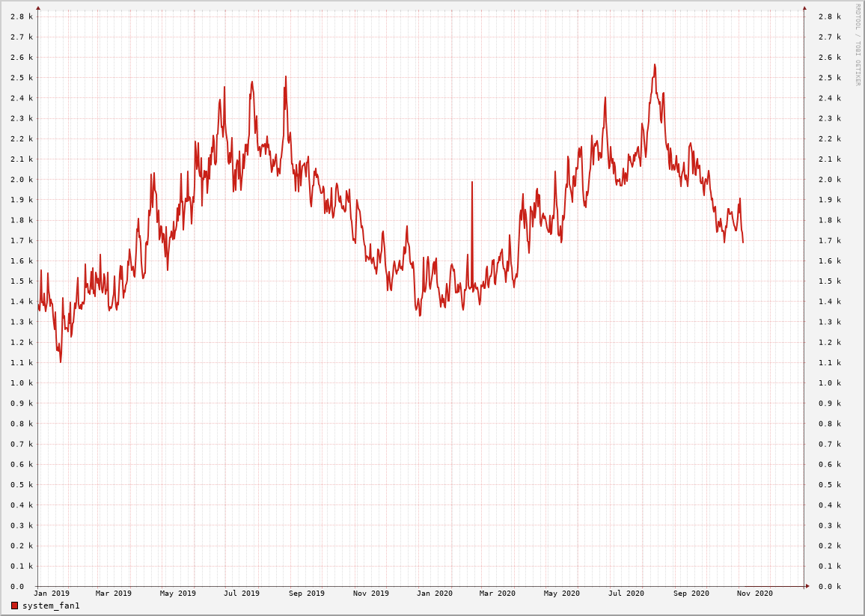Select the system_fan1 legend label
865x616 pixels.
(x=51, y=606)
